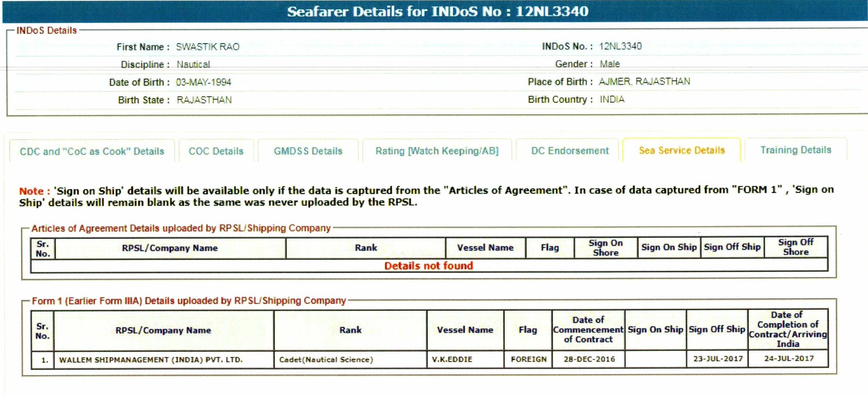
Task: Click the SWASTIK RAO first name value
Action: 207,46
